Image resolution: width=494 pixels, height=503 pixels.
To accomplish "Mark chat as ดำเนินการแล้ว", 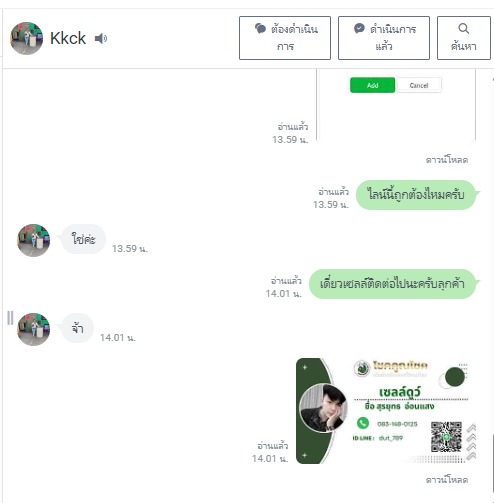I will (384, 38).
